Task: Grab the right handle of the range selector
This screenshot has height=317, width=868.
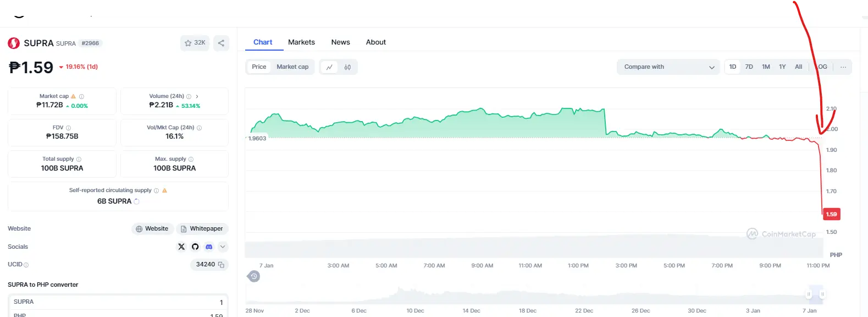Action: pos(822,294)
